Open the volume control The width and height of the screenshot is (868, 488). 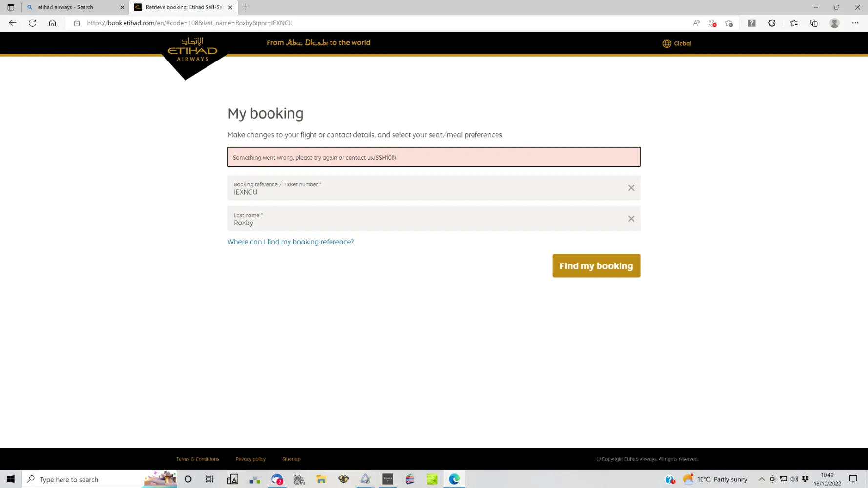pos(794,479)
